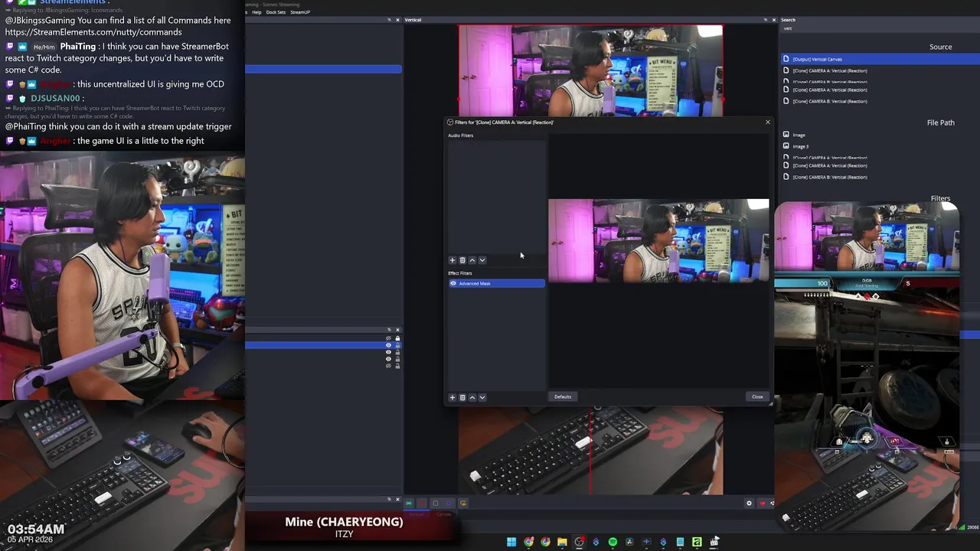Viewport: 980px width, 551px height.
Task: Show the hidden bottommost source via crossed eye
Action: tap(388, 366)
